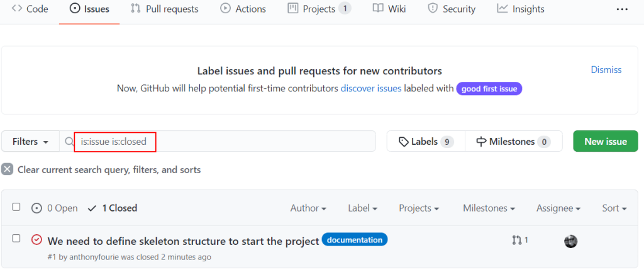
Task: Expand the Filters dropdown
Action: (30, 142)
